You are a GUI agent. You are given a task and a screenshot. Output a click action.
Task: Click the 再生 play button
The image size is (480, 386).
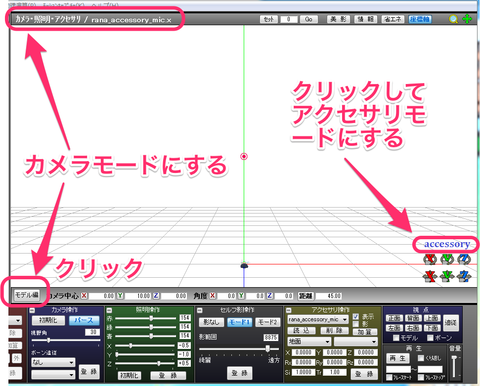[x=397, y=358]
